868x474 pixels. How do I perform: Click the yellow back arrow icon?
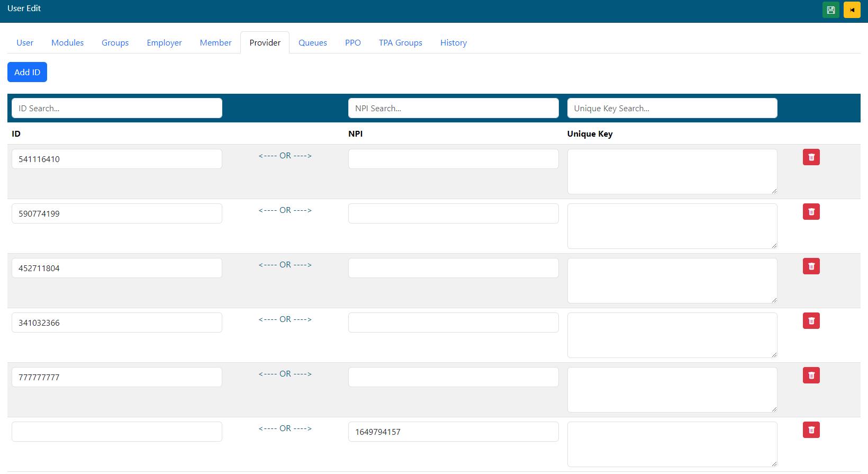tap(852, 10)
